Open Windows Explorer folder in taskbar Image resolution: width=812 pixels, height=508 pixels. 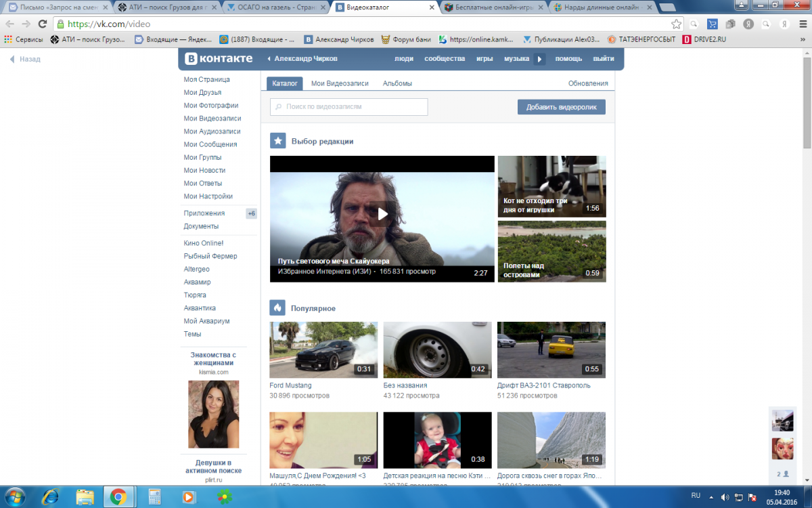click(85, 497)
